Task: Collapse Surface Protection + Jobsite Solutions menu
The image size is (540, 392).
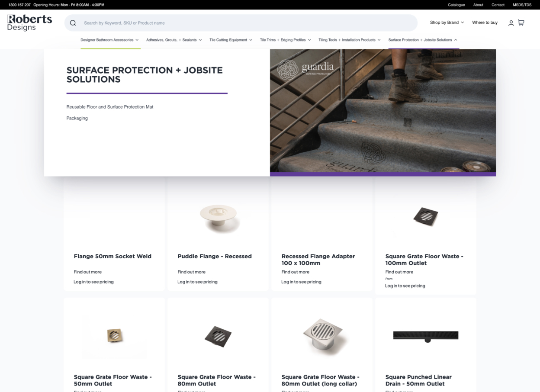Action: click(423, 40)
